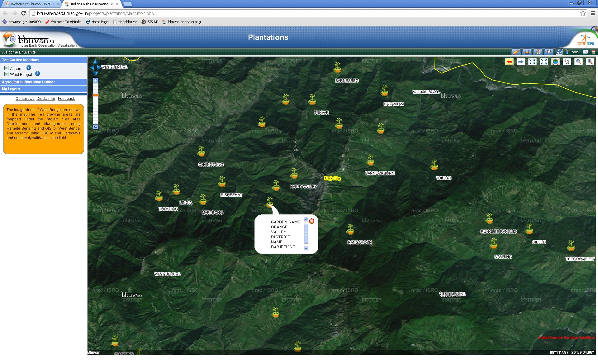Uncheck the Assam tea garden layer
The height and width of the screenshot is (364, 598).
coord(6,68)
